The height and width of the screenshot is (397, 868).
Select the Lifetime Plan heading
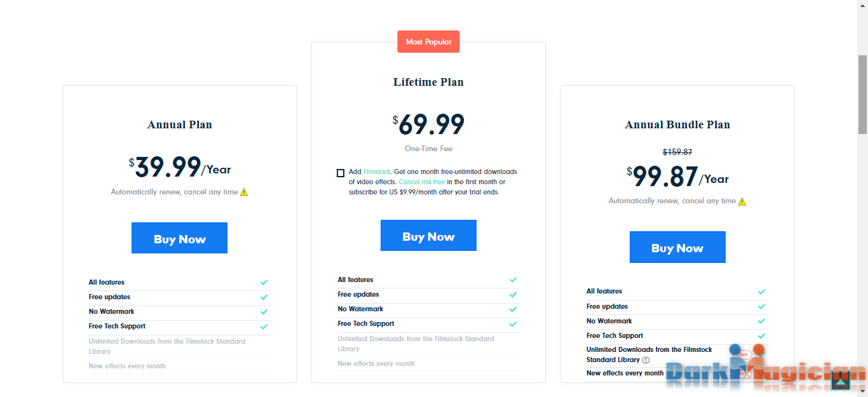pyautogui.click(x=428, y=82)
